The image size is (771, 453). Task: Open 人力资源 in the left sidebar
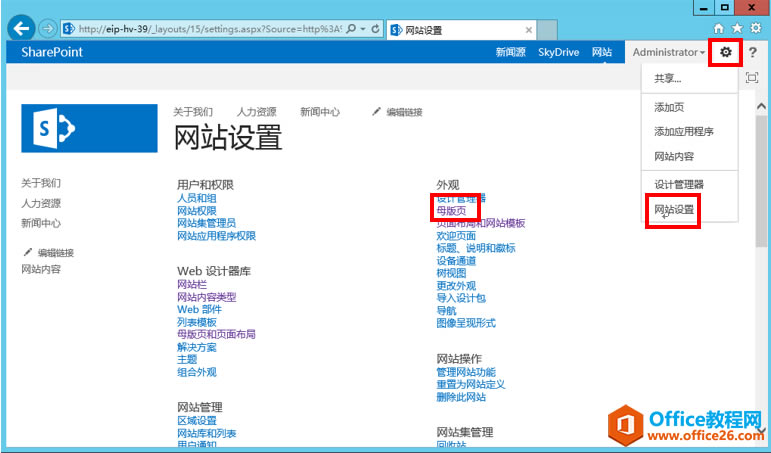click(x=41, y=203)
